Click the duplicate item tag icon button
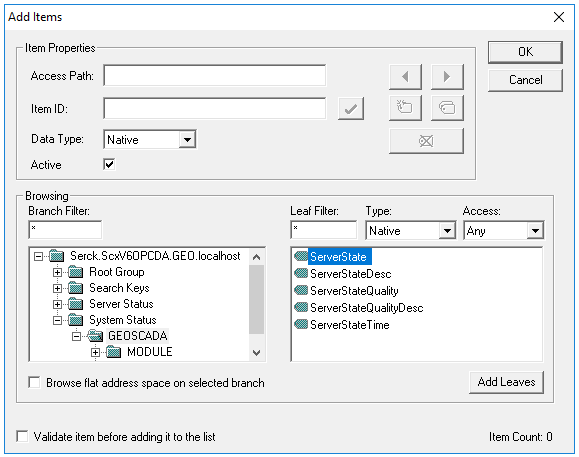Viewport: 579px width, 457px height. [x=447, y=108]
